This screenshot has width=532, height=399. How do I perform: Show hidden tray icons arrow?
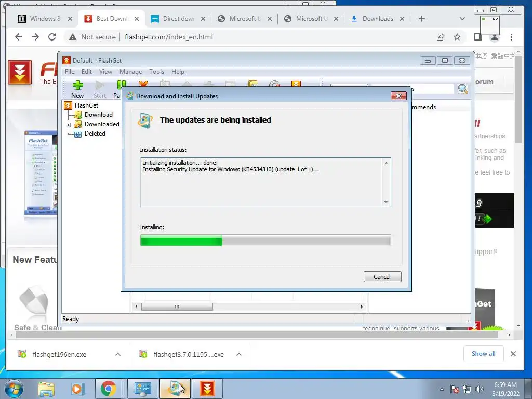pyautogui.click(x=442, y=389)
